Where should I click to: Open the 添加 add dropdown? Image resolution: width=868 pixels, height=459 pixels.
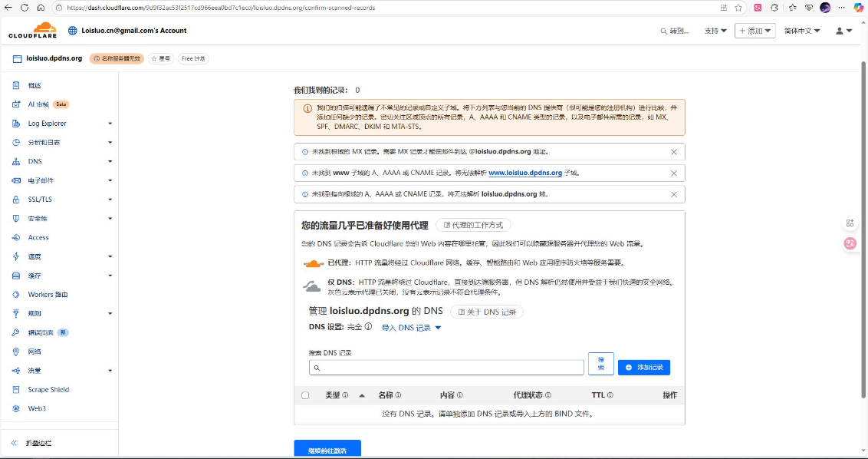click(755, 31)
